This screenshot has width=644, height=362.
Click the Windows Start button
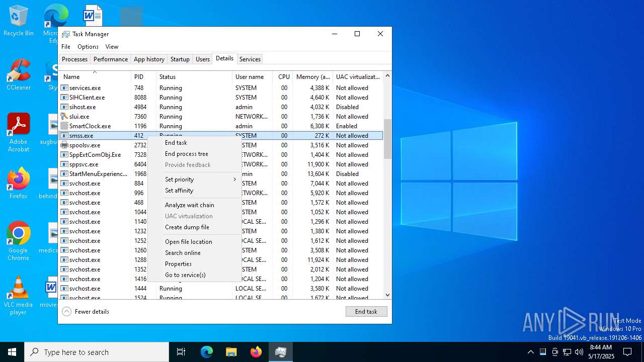coord(12,352)
